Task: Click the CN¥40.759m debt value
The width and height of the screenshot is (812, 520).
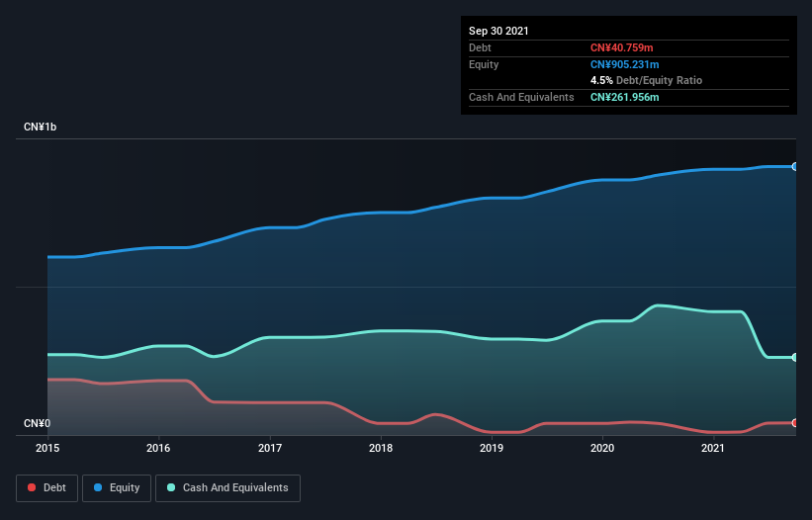Action: click(621, 47)
